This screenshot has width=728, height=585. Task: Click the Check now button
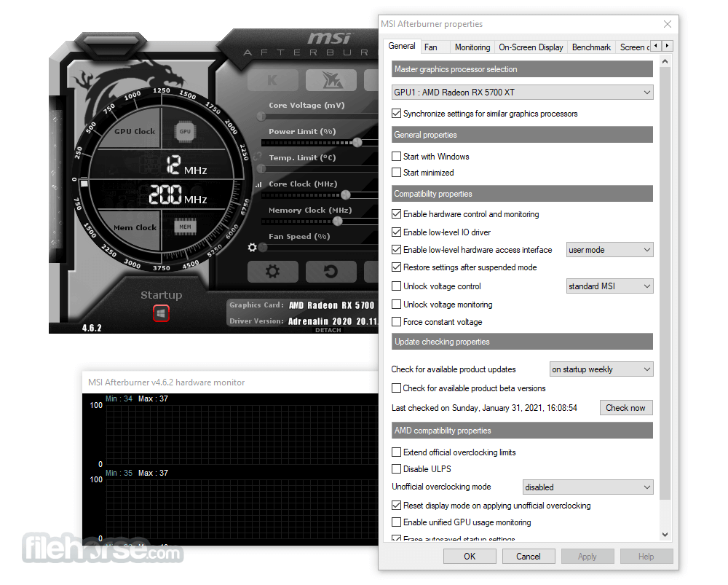(626, 407)
